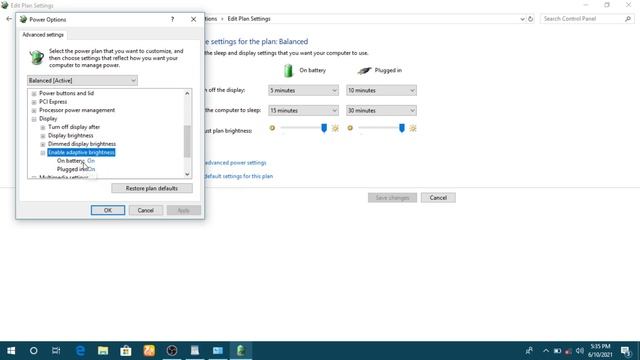640x360 pixels.
Task: Expand Power buttons and lid node
Action: [x=34, y=93]
